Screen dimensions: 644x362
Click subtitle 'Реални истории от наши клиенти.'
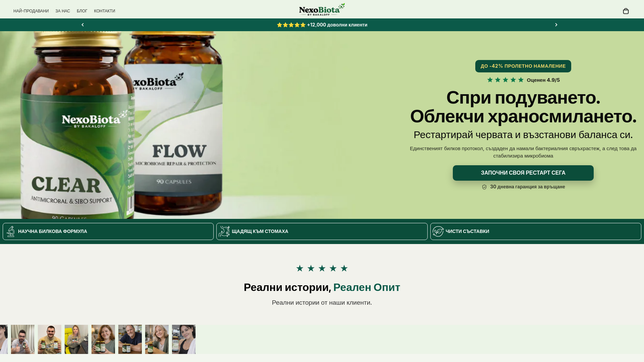pos(322,303)
